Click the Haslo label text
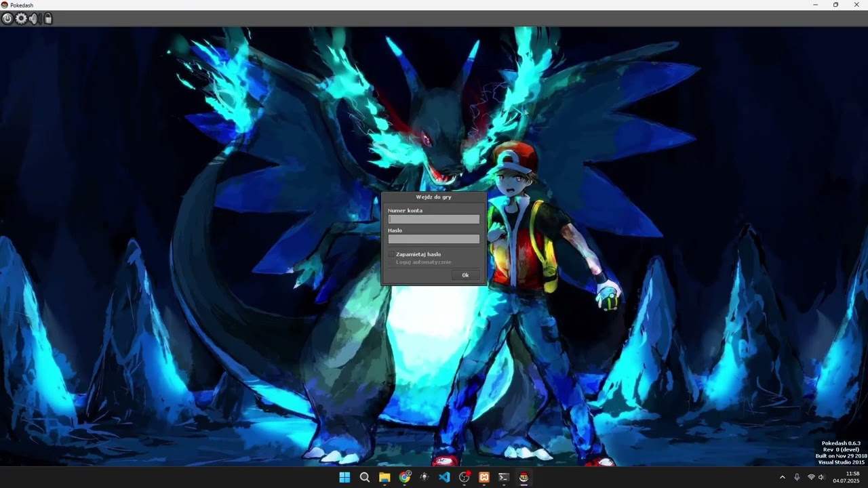Image resolution: width=868 pixels, height=488 pixels. coord(395,230)
